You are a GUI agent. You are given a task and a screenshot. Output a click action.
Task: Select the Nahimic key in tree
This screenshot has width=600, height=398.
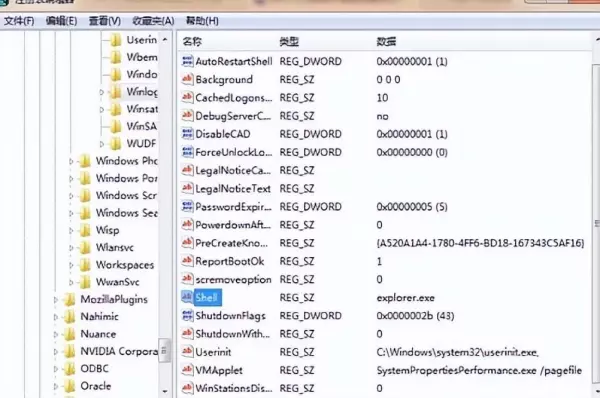[99, 316]
